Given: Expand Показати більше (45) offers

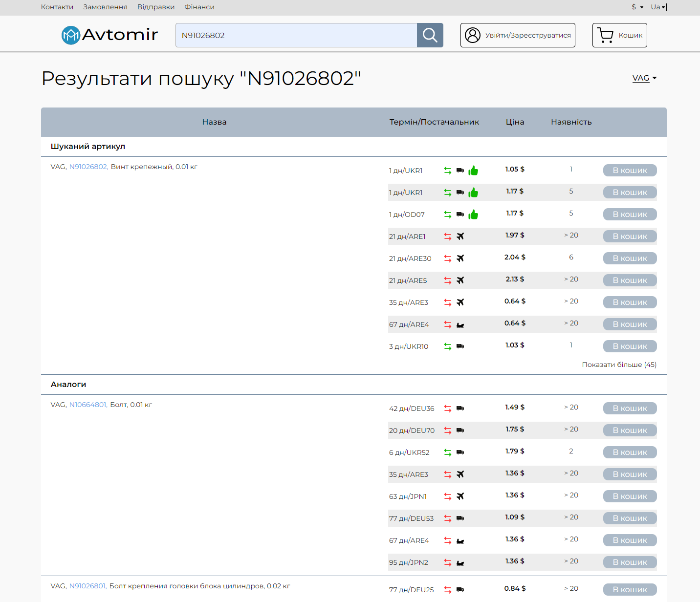Looking at the screenshot, I should [x=619, y=365].
